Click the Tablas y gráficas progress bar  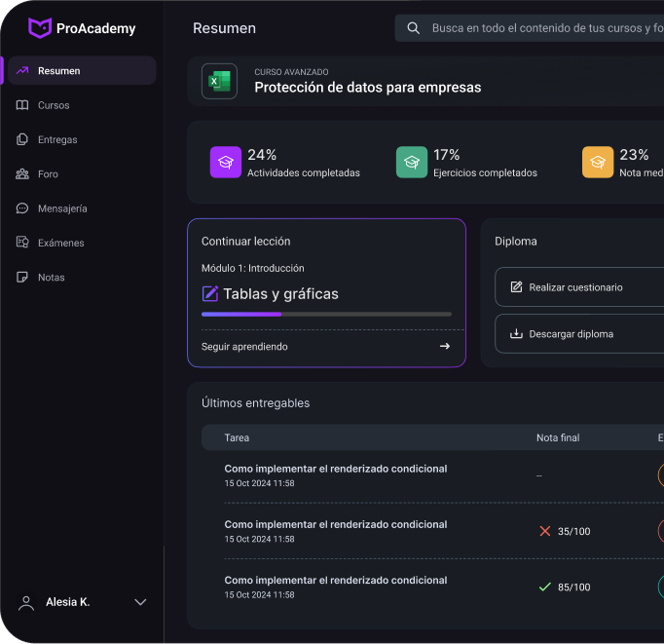[326, 314]
